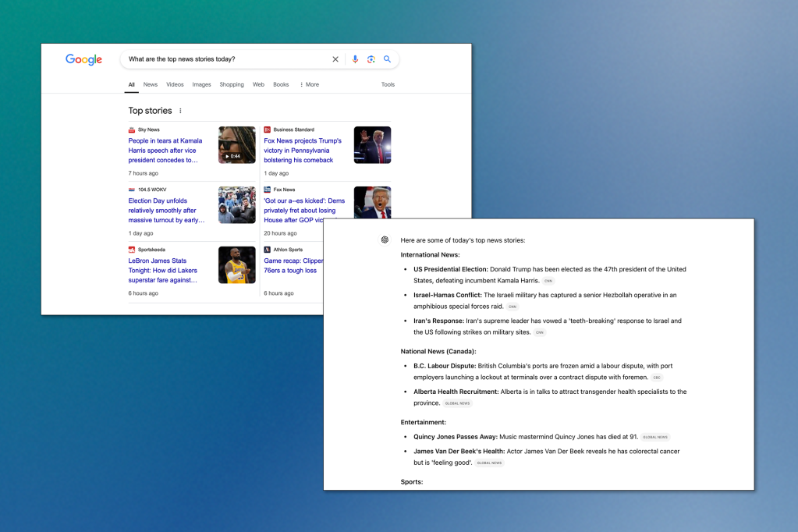Click the Trump waving thumbnail for Business Standard story

pos(373,145)
